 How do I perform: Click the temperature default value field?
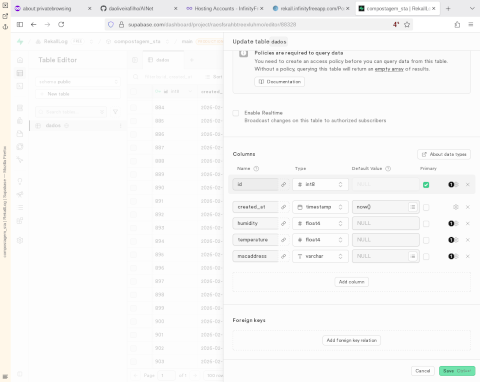(386, 240)
